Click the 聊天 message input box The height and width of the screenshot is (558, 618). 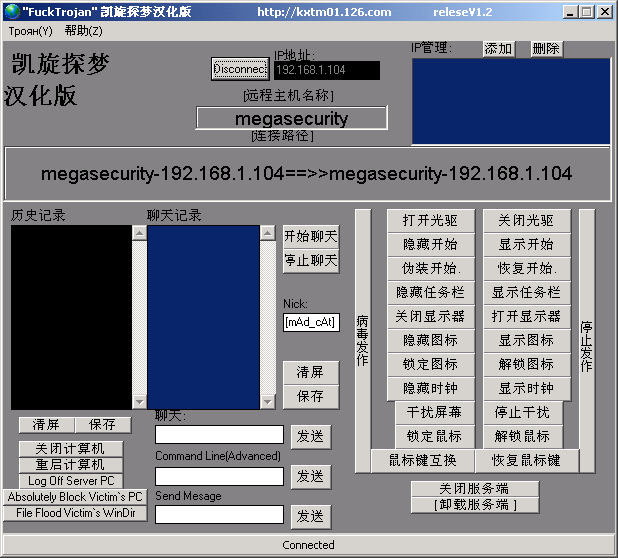pyautogui.click(x=219, y=435)
